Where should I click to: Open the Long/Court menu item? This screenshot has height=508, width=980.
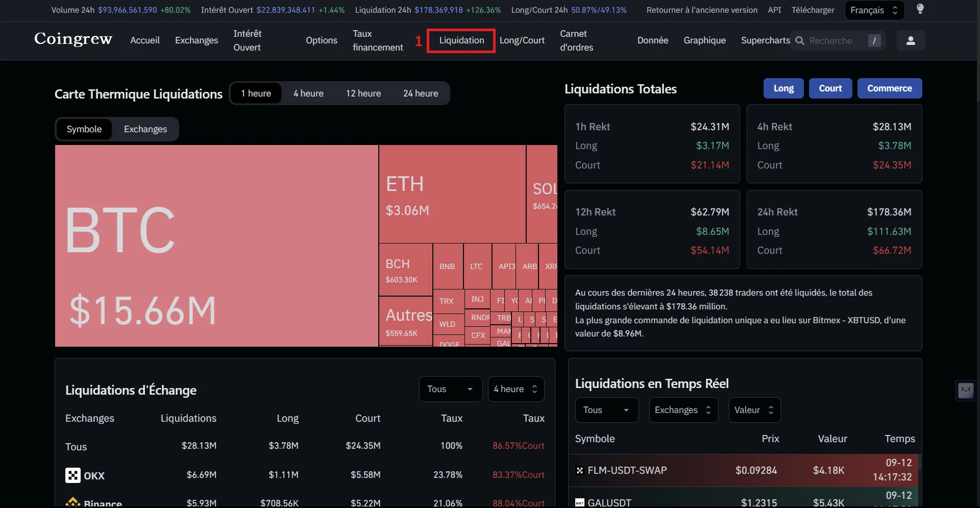tap(522, 40)
